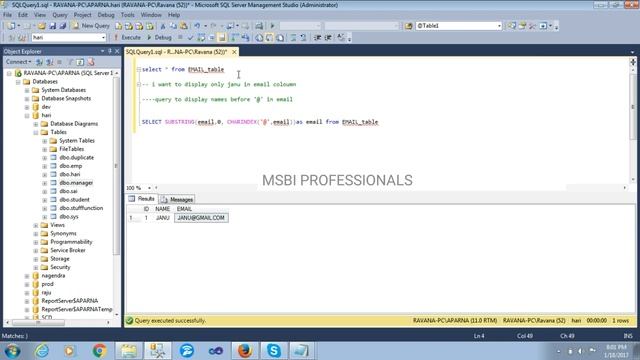Screen dimensions: 640x360
Task: Click the Decrease Indent icon
Action: pyautogui.click(x=317, y=38)
